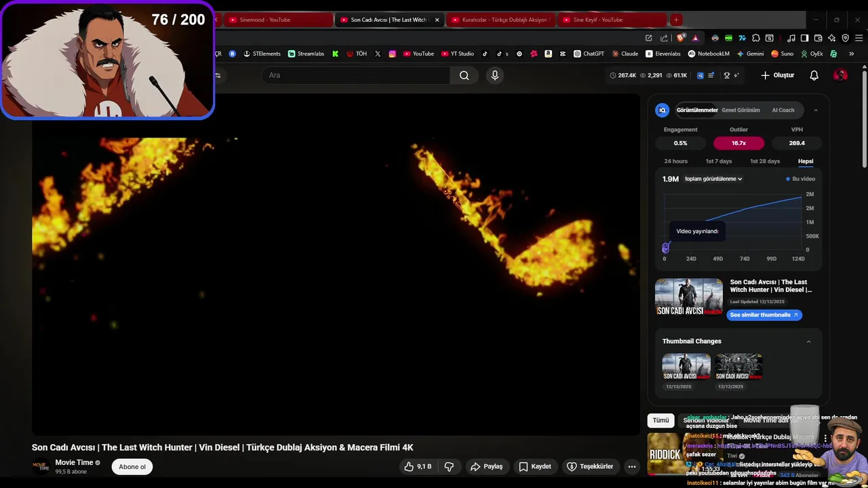868x488 pixels.
Task: Select the Tümü filter chip
Action: [660, 420]
